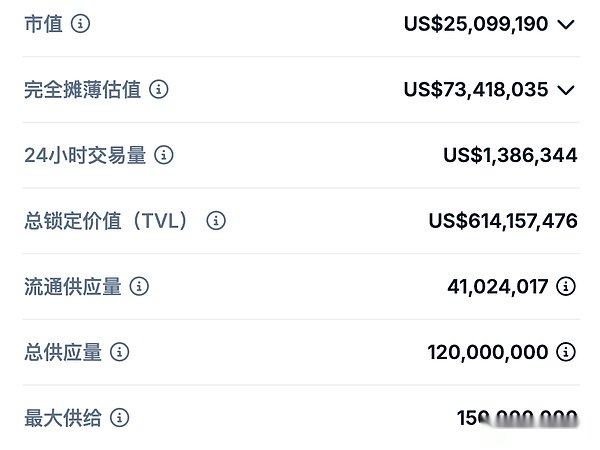This screenshot has width=600, height=450.
Task: Select the US$614,157,476 TVL value
Action: 503,221
